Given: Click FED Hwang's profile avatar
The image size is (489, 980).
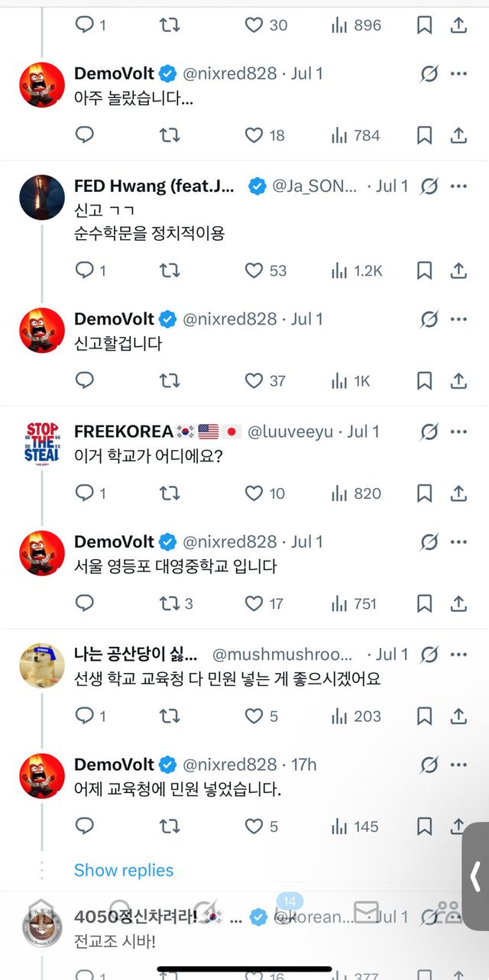Looking at the screenshot, I should click(x=42, y=196).
